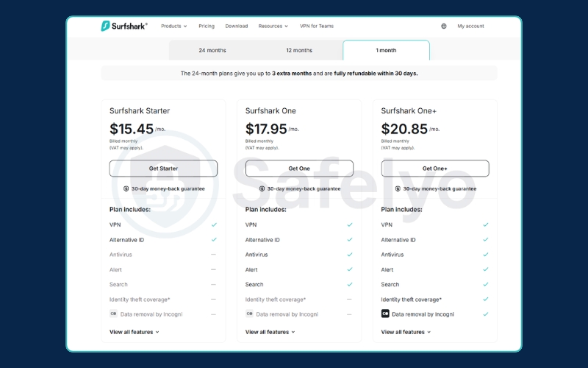
Task: Expand View all features in Surfshark One
Action: click(270, 332)
